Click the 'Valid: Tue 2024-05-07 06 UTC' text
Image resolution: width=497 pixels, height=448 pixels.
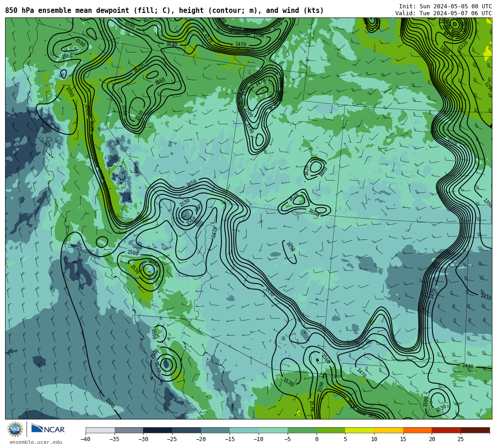pos(444,13)
